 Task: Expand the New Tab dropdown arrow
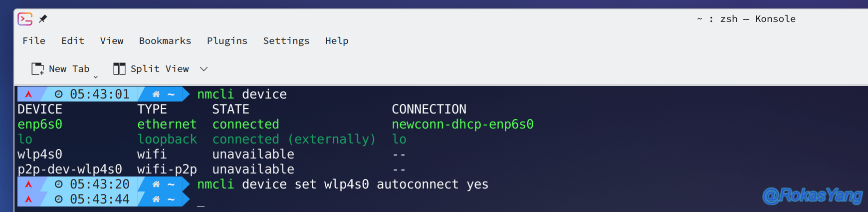(x=96, y=77)
